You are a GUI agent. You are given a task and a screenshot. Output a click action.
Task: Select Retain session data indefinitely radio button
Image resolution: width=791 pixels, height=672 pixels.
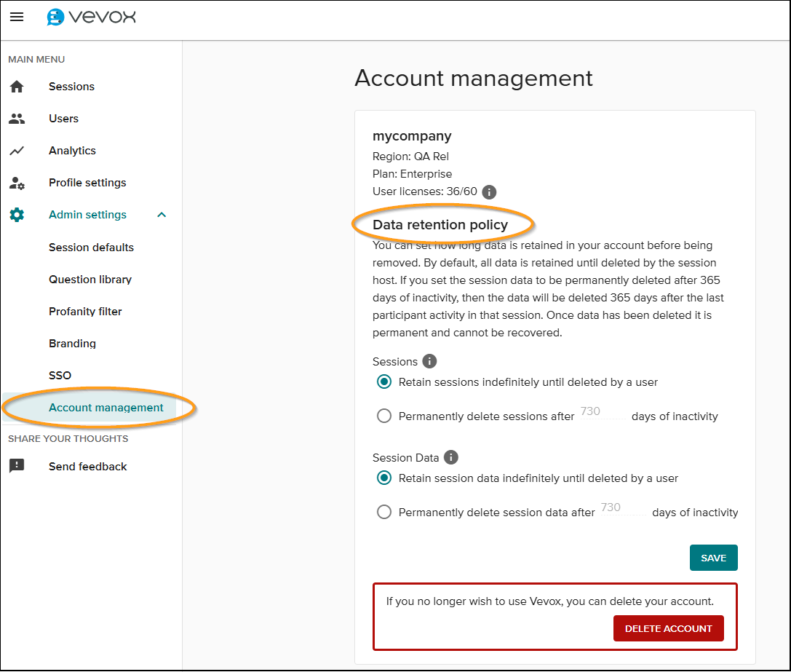pyautogui.click(x=384, y=478)
